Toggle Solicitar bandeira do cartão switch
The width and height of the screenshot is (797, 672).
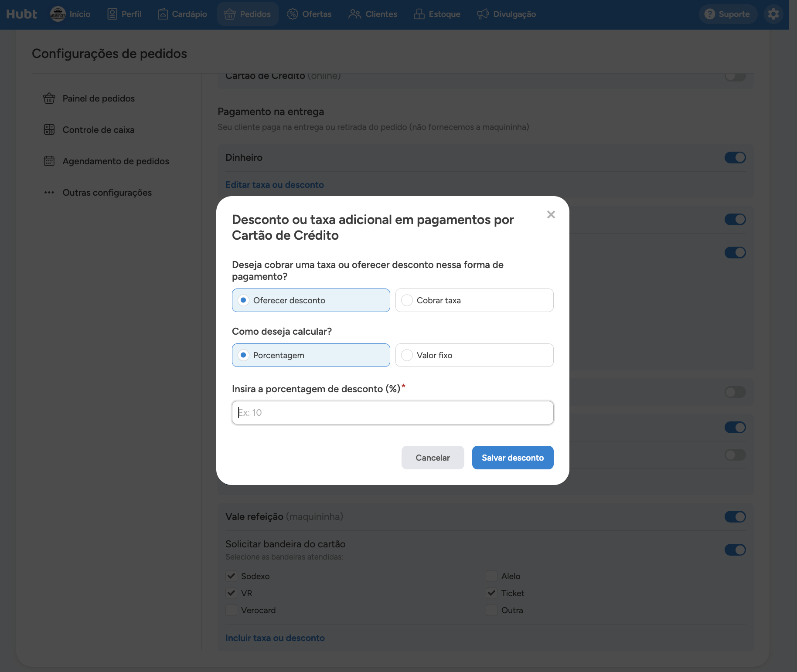735,550
